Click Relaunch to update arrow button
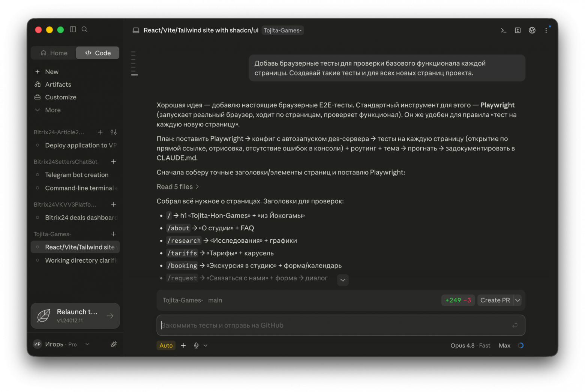The height and width of the screenshot is (392, 585). (x=110, y=316)
